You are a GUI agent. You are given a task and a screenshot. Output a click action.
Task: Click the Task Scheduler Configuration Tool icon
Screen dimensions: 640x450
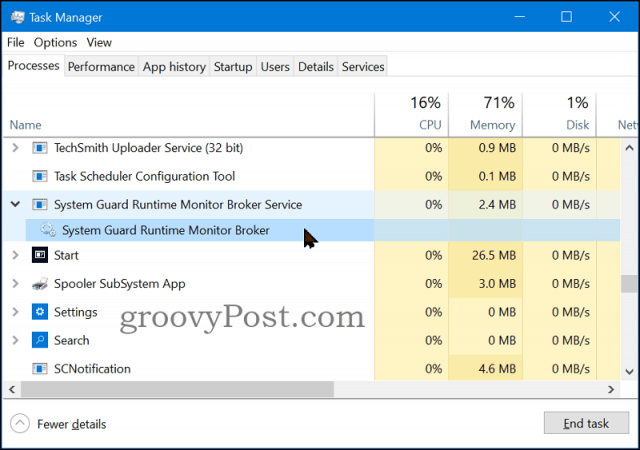pyautogui.click(x=41, y=176)
